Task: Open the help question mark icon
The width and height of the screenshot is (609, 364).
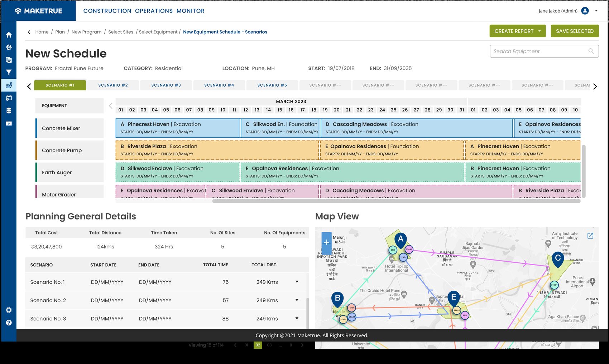Action: [x=9, y=322]
